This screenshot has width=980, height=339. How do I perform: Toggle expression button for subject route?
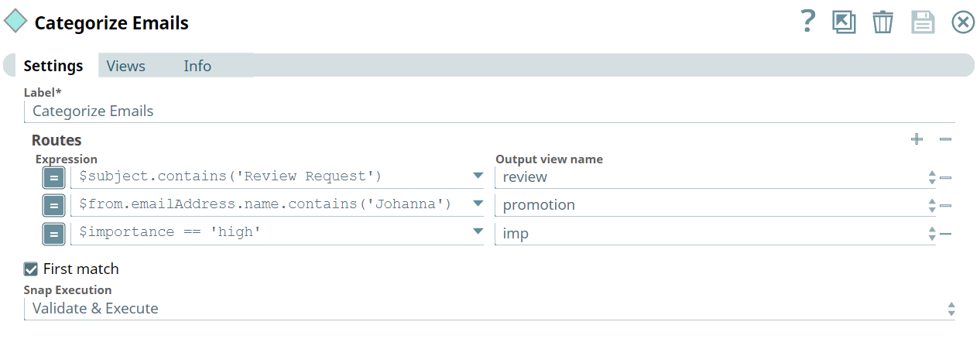pos(53,178)
